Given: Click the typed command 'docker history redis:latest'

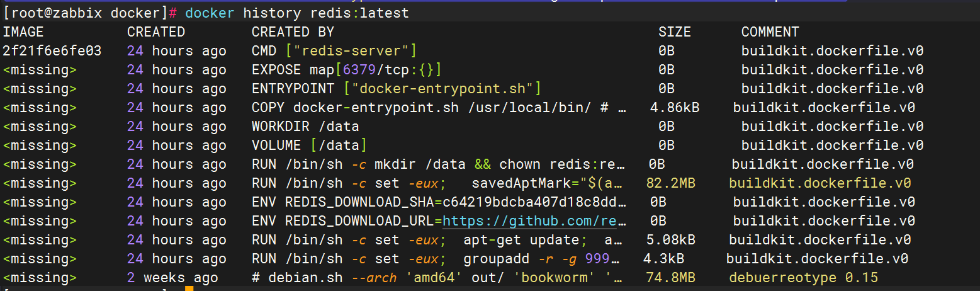Looking at the screenshot, I should (x=297, y=13).
